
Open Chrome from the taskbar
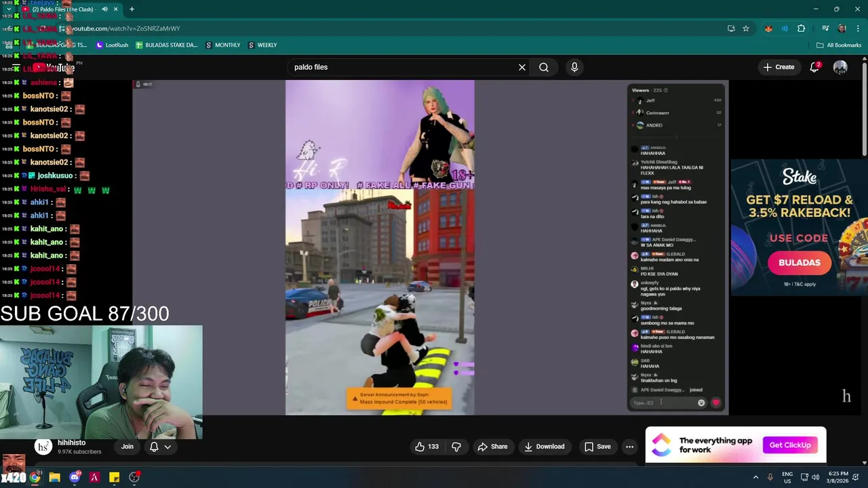[x=35, y=478]
